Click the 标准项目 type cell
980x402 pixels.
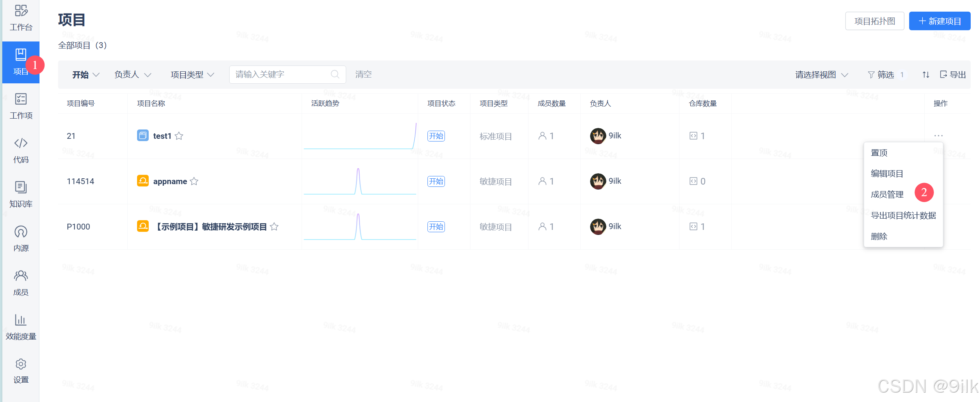click(496, 136)
